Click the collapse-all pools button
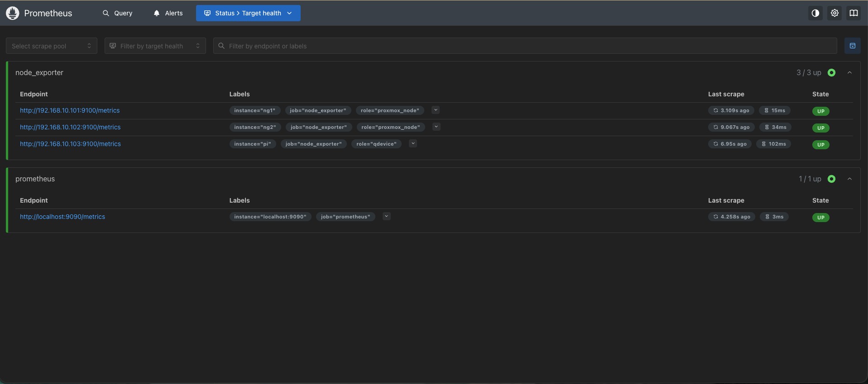This screenshot has height=384, width=868. coord(853,46)
